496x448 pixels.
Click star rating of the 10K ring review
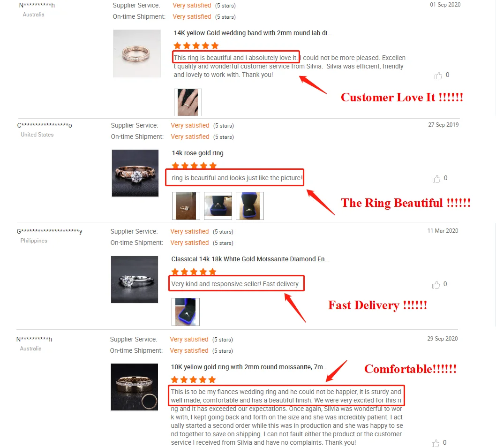coord(193,380)
